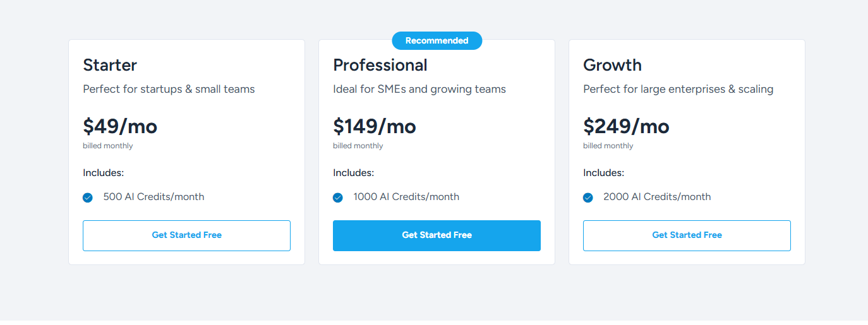Click the $49/mo price
Screen dimensions: 868x325
(x=120, y=126)
